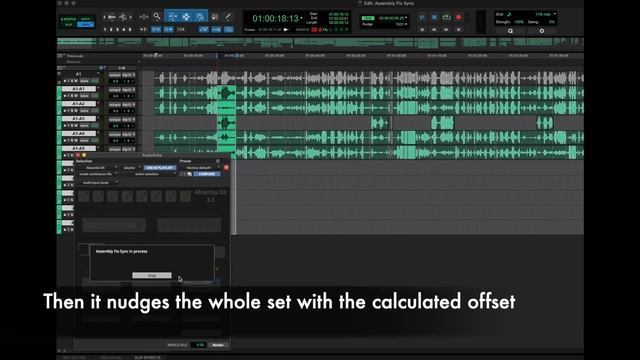Image resolution: width=640 pixels, height=360 pixels.
Task: Recall zoom preset 3
Action: coord(118,29)
